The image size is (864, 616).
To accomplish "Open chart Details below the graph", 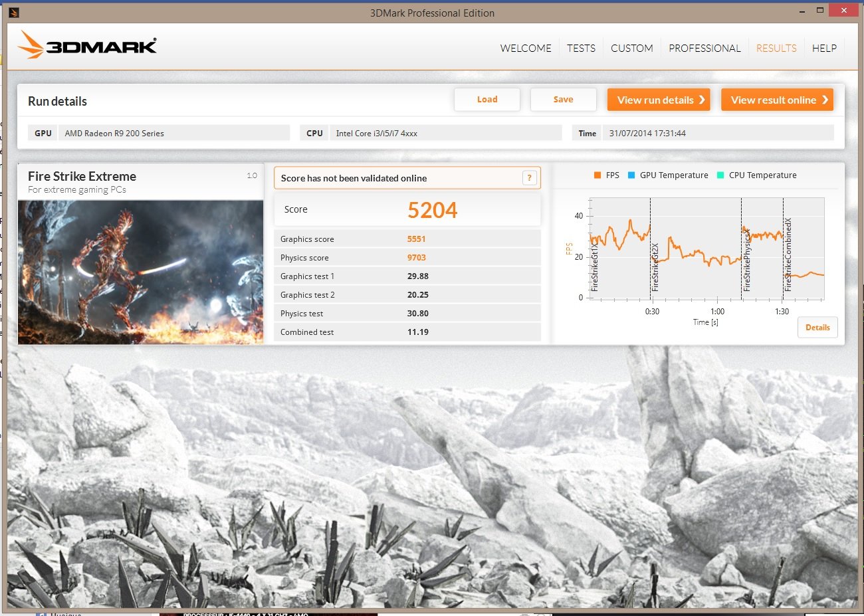I will (x=817, y=328).
